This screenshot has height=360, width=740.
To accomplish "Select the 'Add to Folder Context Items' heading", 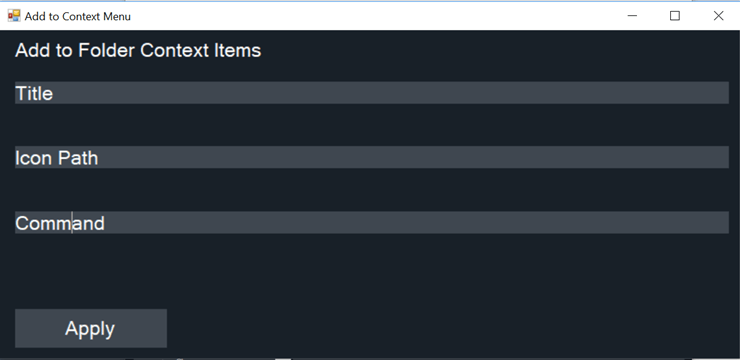I will pyautogui.click(x=138, y=50).
